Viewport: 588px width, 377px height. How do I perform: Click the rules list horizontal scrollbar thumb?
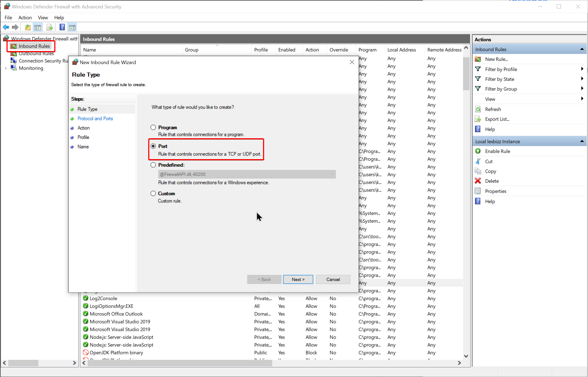click(180, 363)
